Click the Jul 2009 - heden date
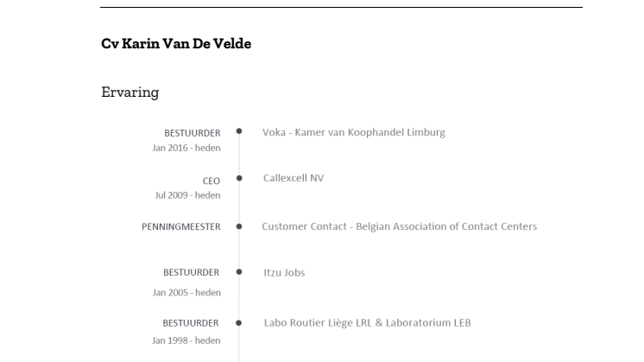644x362 pixels. click(x=187, y=195)
